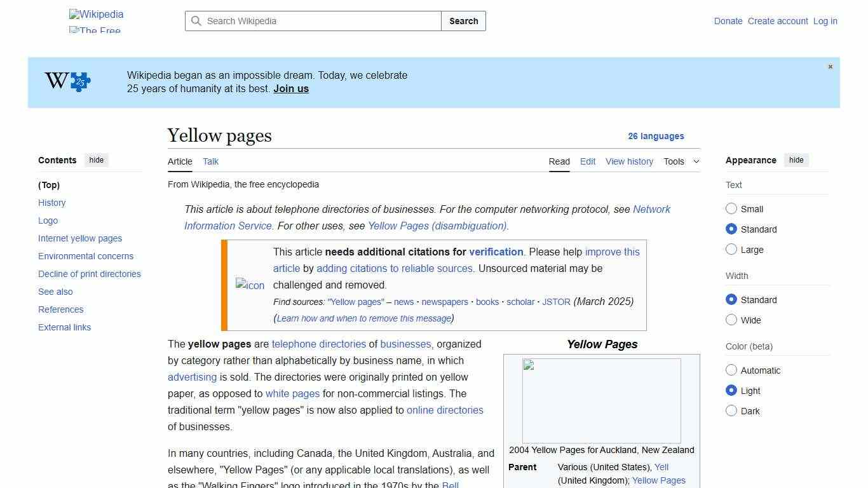
Task: Collapse the Contents sidebar
Action: point(96,160)
